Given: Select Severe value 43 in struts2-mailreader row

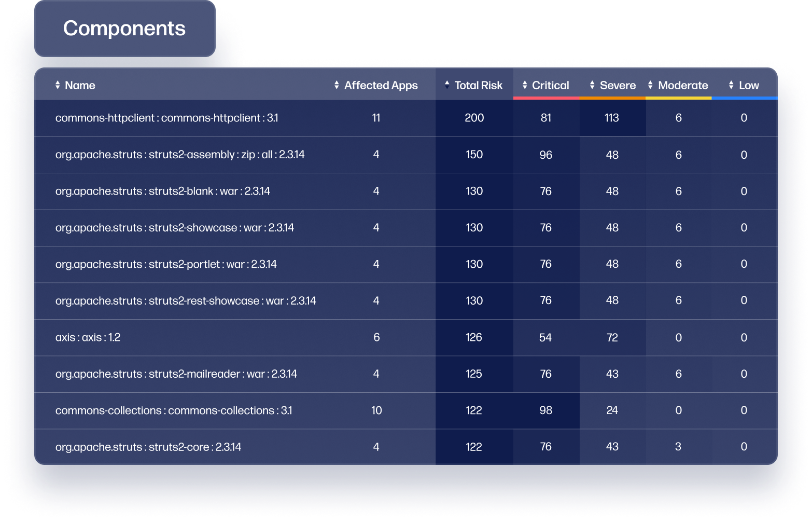Looking at the screenshot, I should [x=612, y=374].
